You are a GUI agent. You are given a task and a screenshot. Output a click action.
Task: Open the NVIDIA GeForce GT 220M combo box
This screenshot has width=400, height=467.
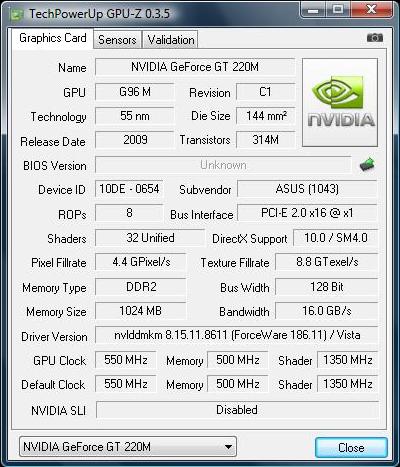(x=128, y=447)
